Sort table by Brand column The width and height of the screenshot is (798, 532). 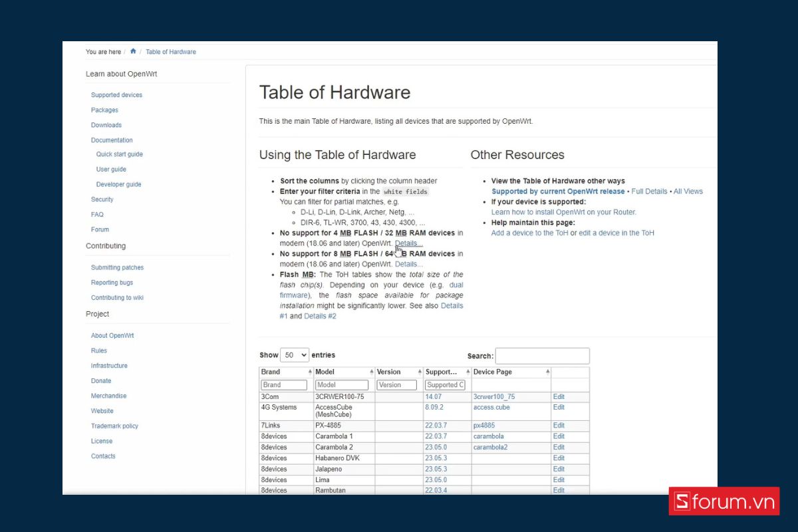286,372
